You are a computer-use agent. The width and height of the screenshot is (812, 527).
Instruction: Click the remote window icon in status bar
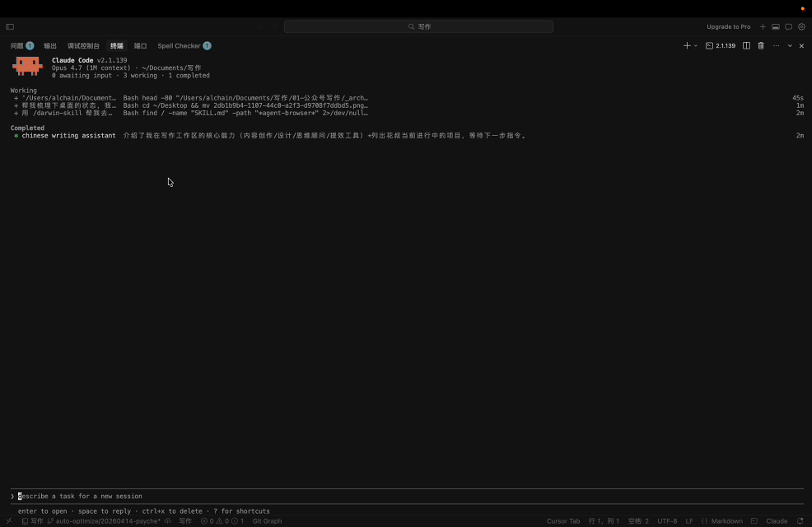point(9,520)
